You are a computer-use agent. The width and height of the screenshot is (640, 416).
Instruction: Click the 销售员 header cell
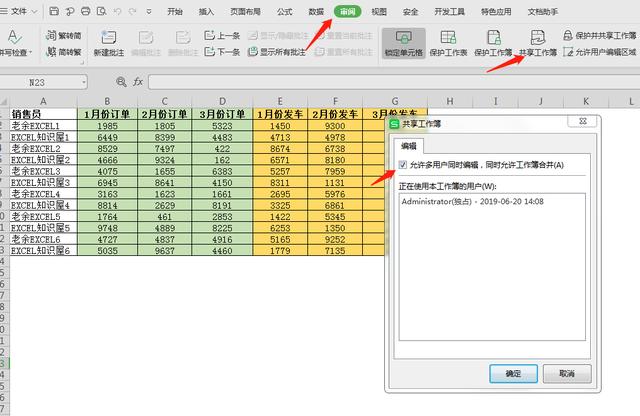point(43,114)
